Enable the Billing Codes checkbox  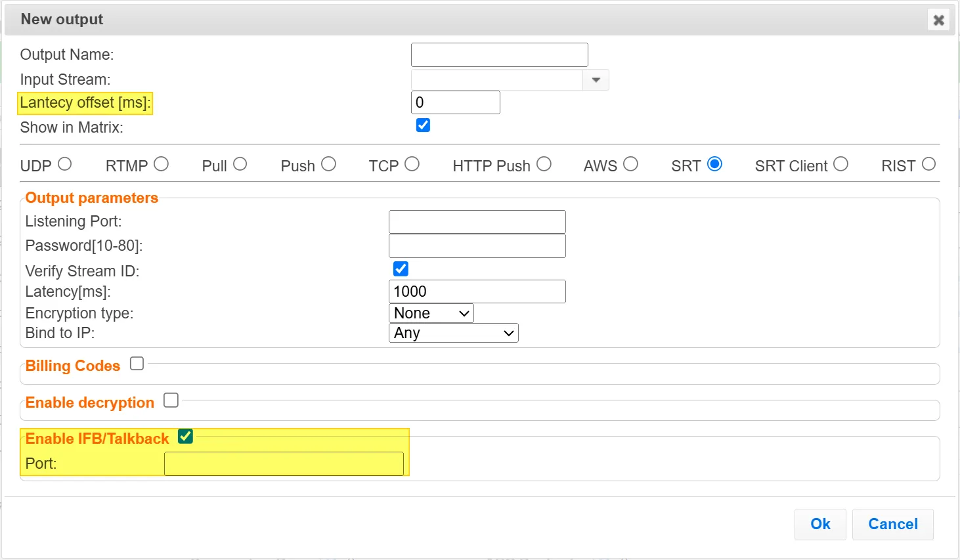click(137, 363)
